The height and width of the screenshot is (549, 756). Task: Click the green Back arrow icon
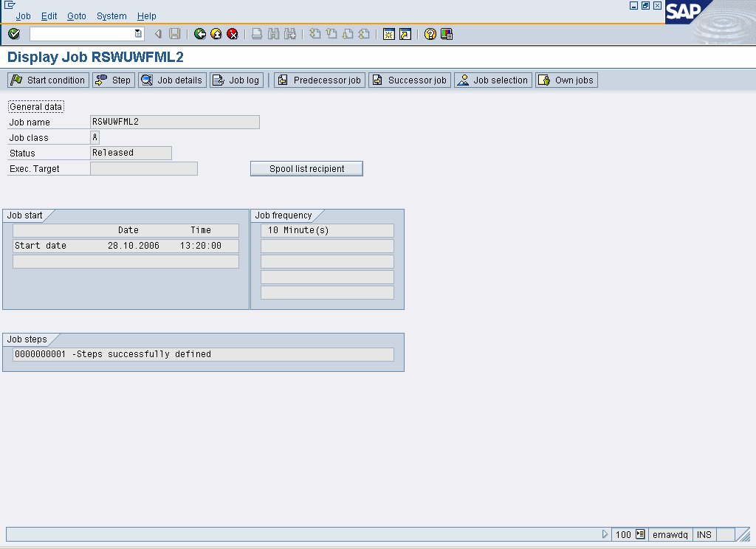[200, 34]
